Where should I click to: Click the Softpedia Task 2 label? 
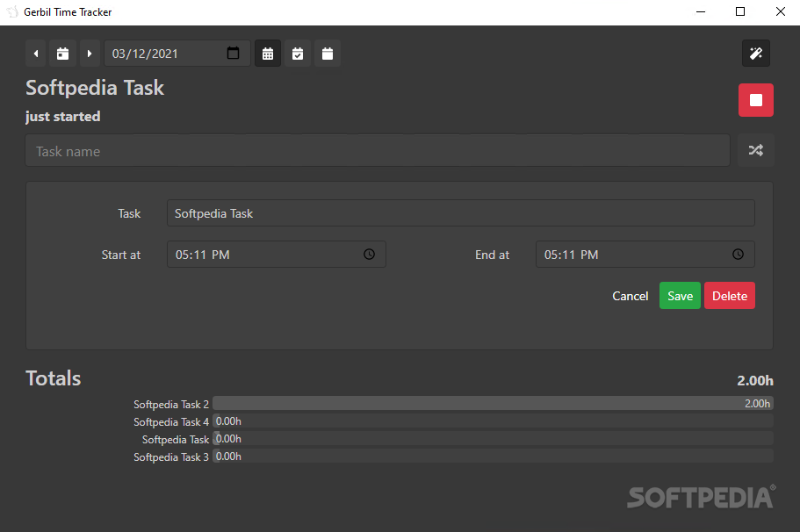[x=171, y=404]
